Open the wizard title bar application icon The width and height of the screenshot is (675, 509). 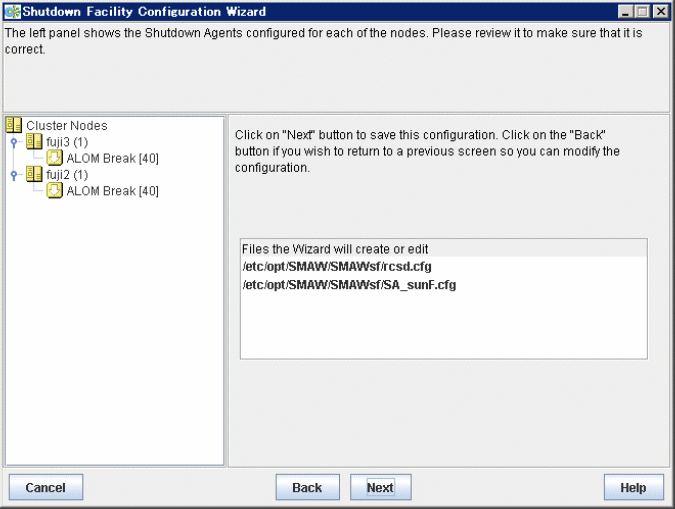click(12, 11)
